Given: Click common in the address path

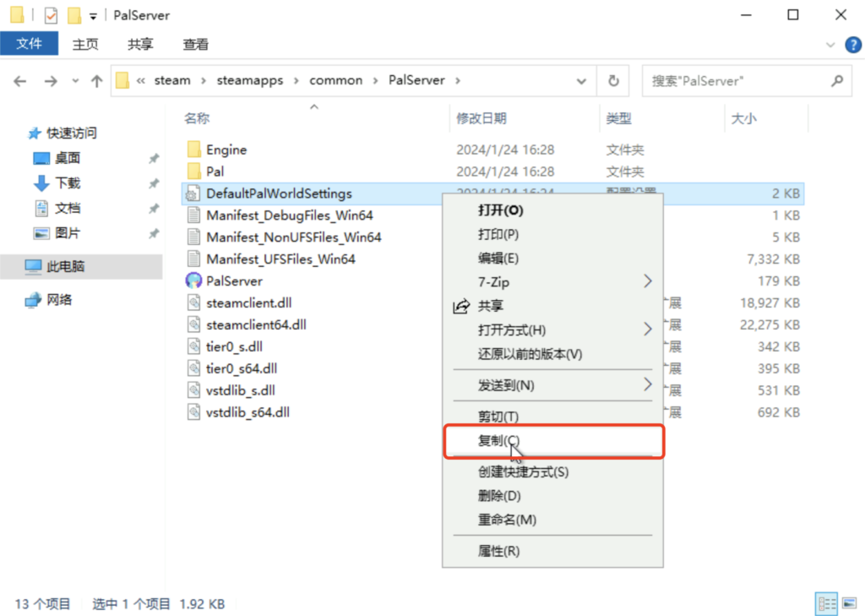Looking at the screenshot, I should click(335, 80).
